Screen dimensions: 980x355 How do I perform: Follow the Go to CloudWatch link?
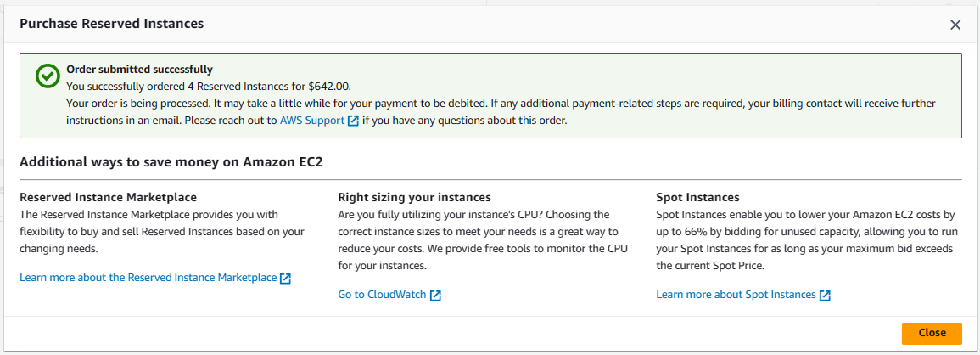click(382, 294)
